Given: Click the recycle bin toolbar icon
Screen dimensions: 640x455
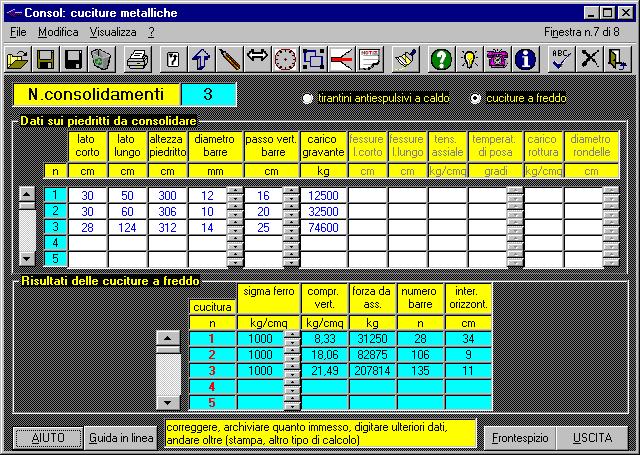Looking at the screenshot, I should pos(100,59).
